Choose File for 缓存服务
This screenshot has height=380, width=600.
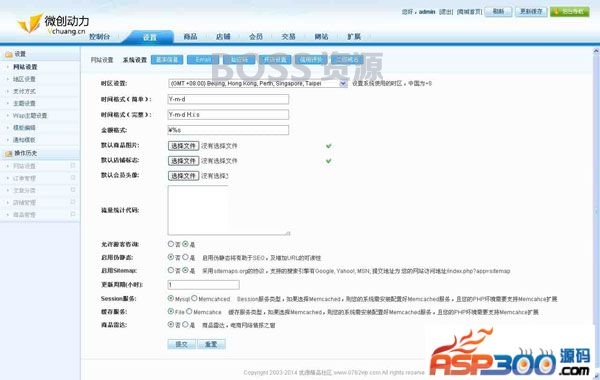coord(171,312)
